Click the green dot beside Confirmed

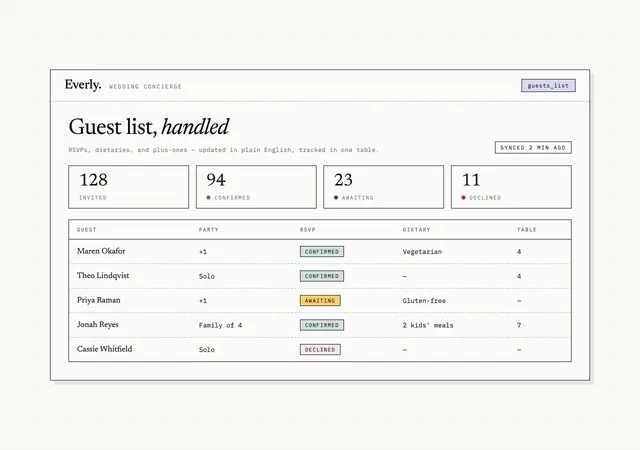209,198
